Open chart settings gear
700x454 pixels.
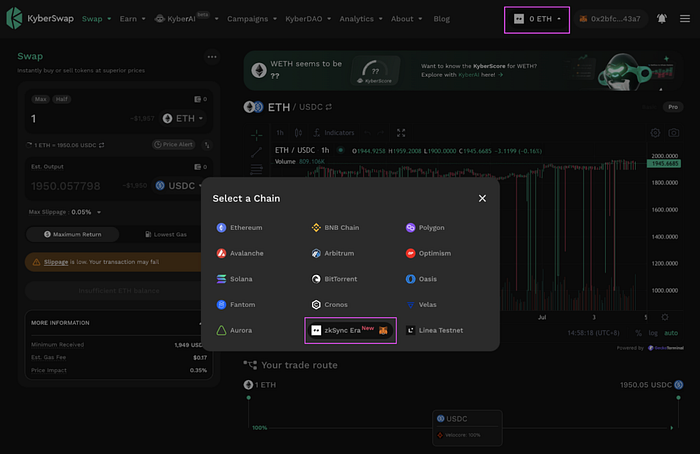(x=655, y=133)
